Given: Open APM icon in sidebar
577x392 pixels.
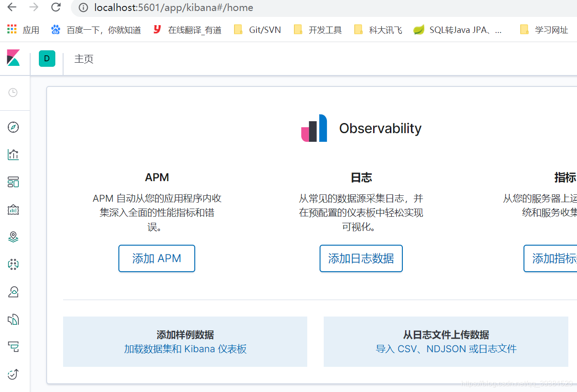Looking at the screenshot, I should pyautogui.click(x=13, y=346).
